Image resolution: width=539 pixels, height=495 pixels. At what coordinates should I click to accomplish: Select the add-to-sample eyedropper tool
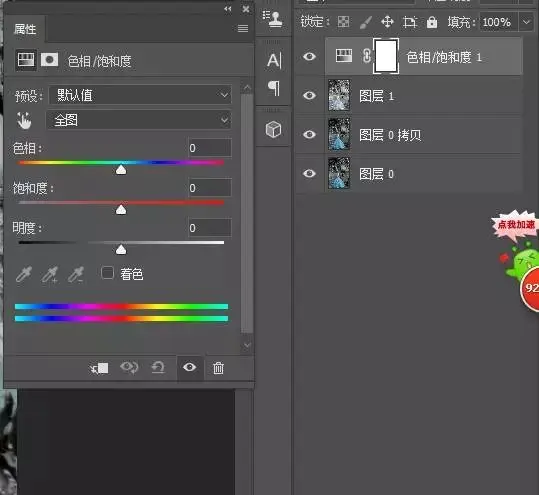point(50,274)
